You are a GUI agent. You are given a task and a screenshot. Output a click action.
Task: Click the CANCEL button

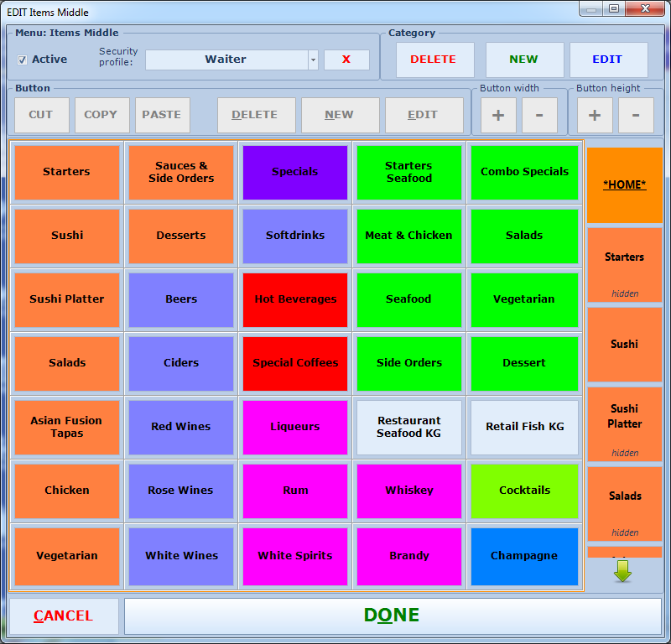[x=64, y=616]
